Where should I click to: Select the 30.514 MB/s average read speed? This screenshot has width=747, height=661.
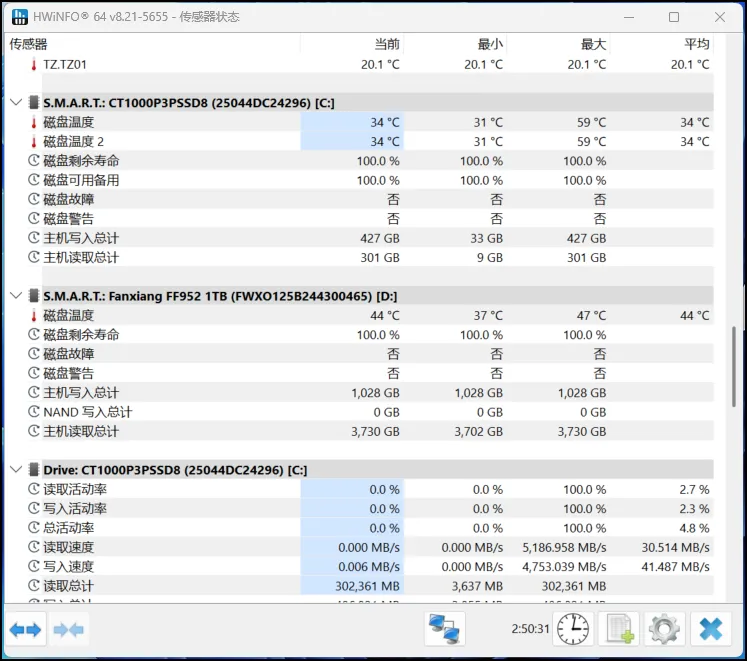point(675,547)
